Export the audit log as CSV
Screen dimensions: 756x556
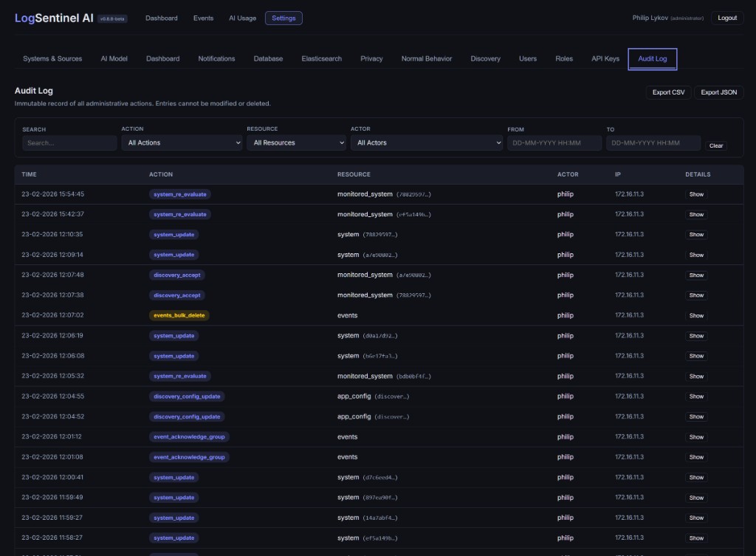(668, 92)
